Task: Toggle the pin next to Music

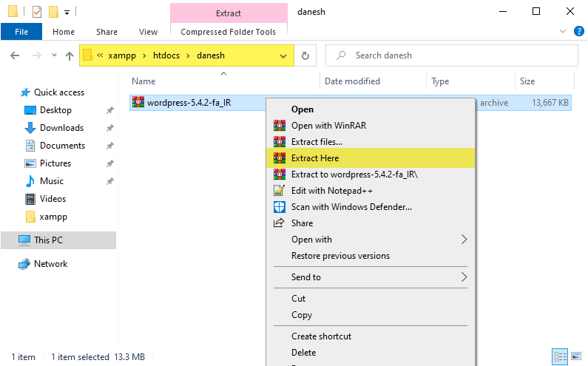Action: tap(109, 181)
